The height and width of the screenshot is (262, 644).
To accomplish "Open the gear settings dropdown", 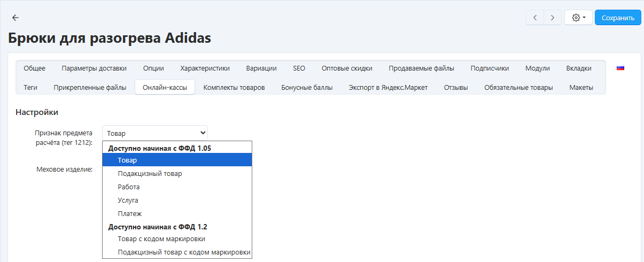I will [x=578, y=18].
